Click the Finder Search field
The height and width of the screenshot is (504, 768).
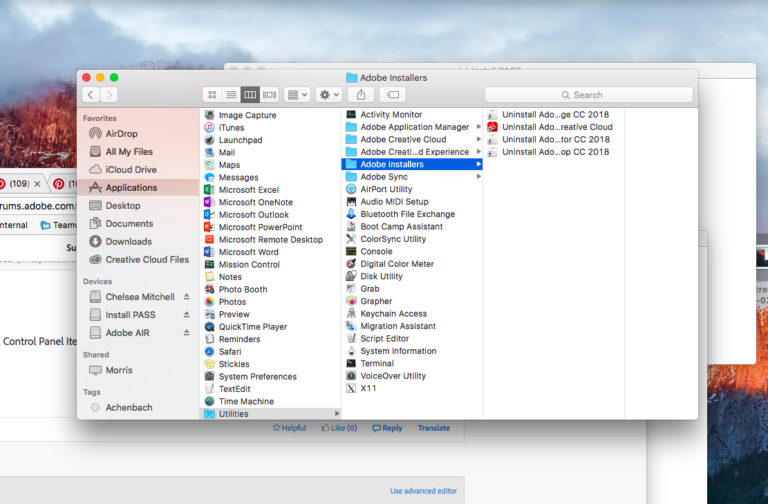tap(589, 95)
